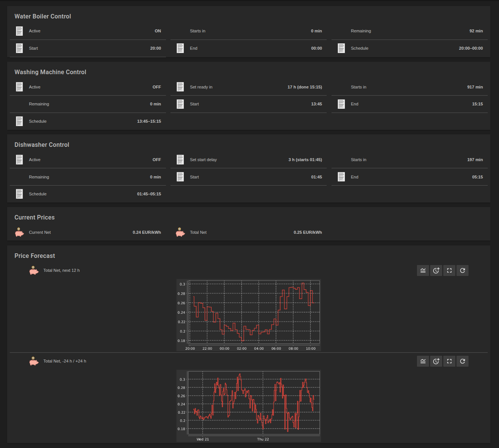499x448 pixels.
Task: Click the Washing Machine schedule '13:45–15:15'
Action: (x=149, y=121)
